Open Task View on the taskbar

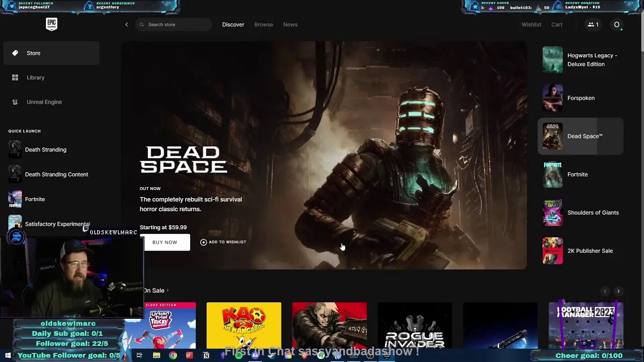(x=139, y=355)
